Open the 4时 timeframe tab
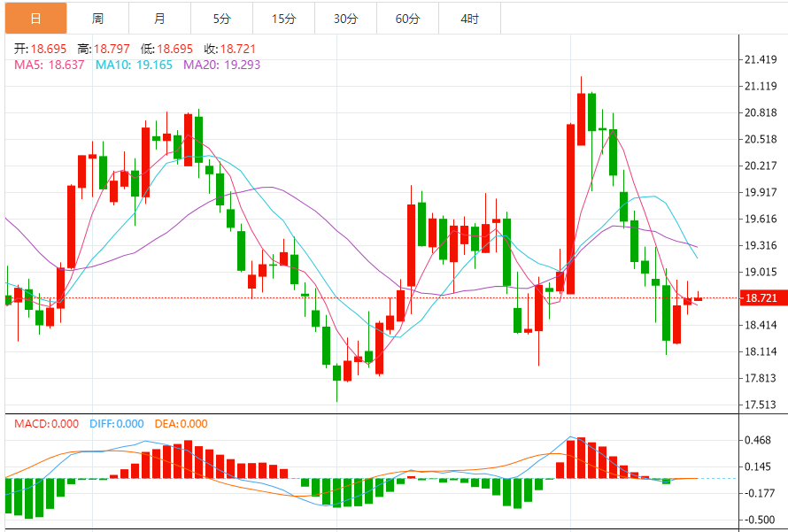The height and width of the screenshot is (532, 788). pyautogui.click(x=470, y=19)
